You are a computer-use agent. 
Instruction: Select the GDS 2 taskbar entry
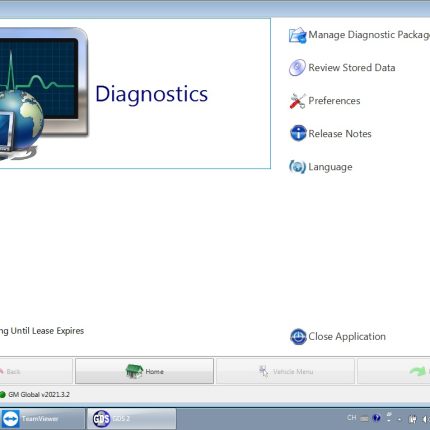tap(131, 419)
